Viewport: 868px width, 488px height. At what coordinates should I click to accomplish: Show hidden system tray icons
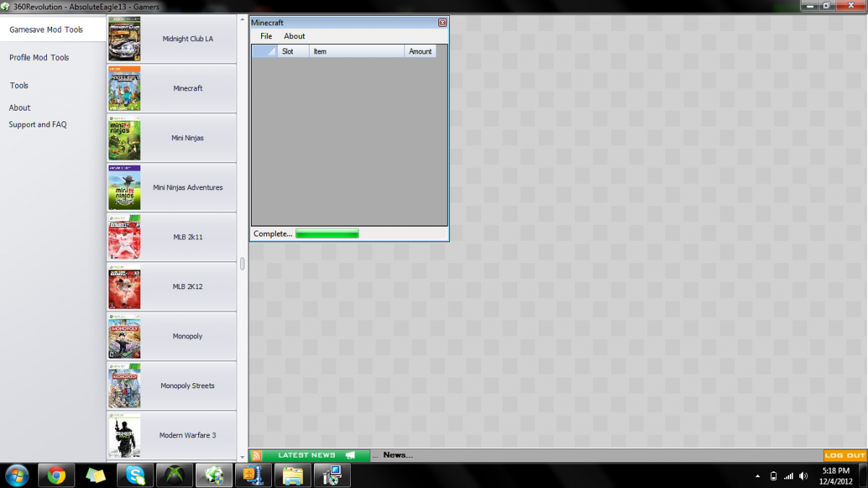(x=757, y=476)
